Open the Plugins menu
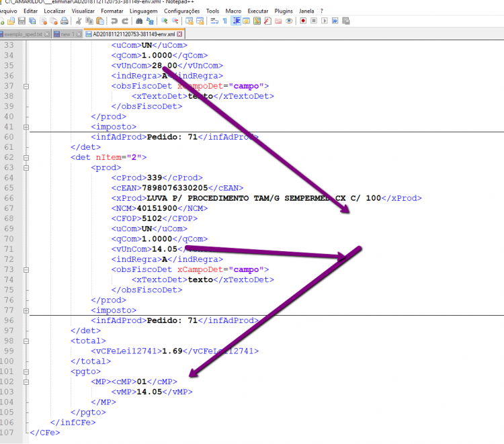 click(284, 11)
